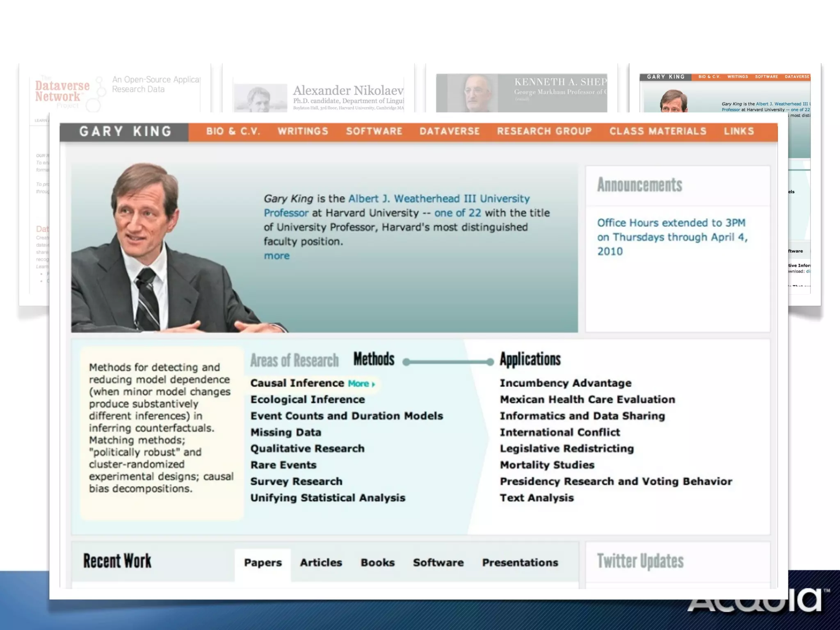Open the Mexican Health Care Evaluation application

(x=587, y=399)
